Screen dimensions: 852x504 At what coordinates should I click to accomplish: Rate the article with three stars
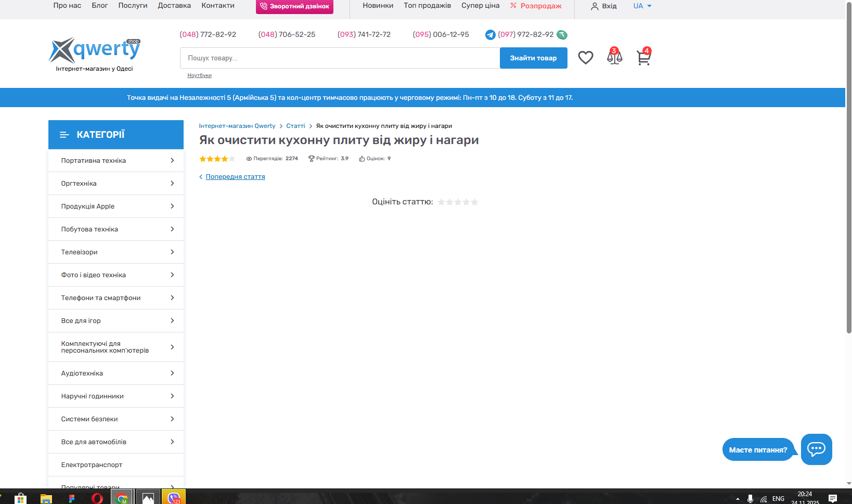(458, 202)
